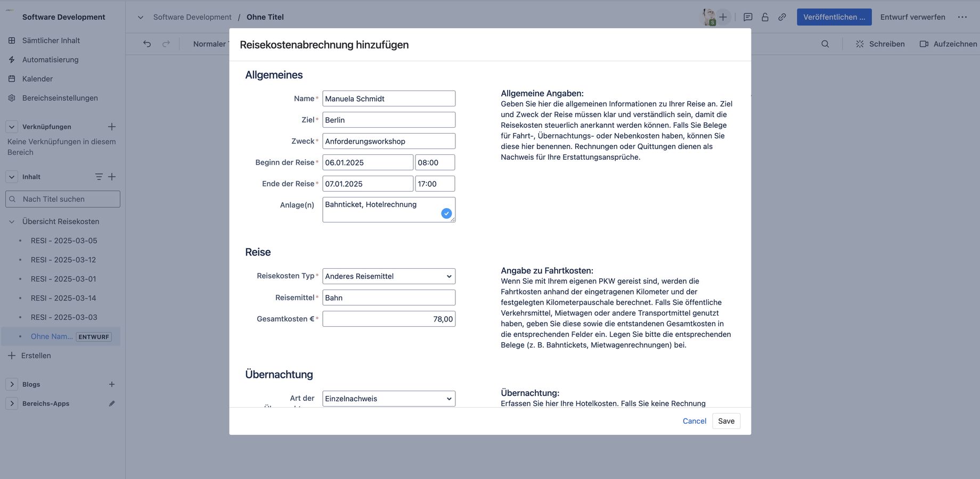Focus the Nach Titel suchen field
980x479 pixels.
[63, 199]
